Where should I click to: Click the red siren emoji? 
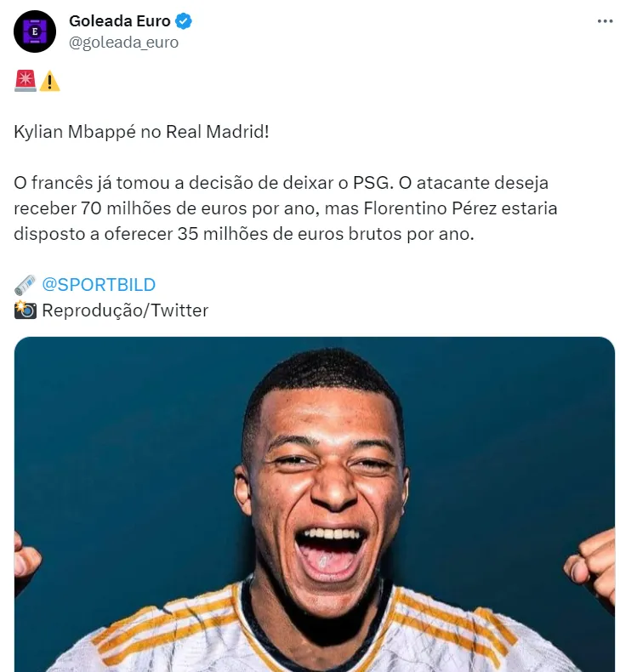pyautogui.click(x=25, y=82)
